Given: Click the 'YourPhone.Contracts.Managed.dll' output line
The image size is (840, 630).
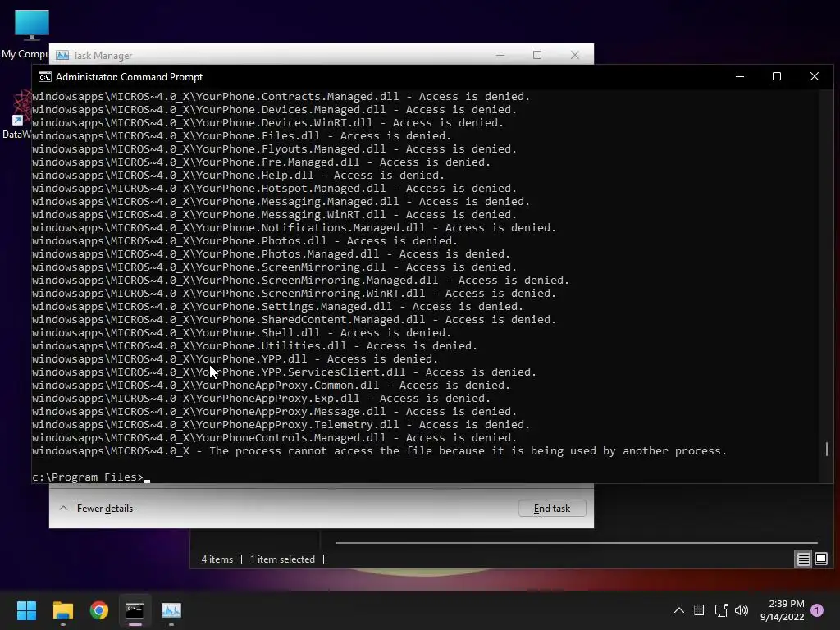Looking at the screenshot, I should click(281, 97).
